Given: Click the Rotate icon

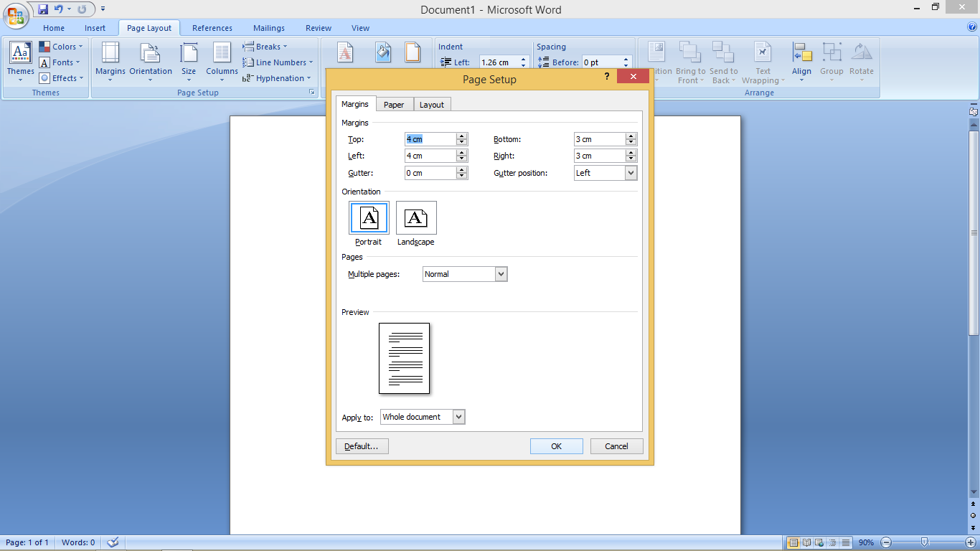Looking at the screenshot, I should [862, 62].
